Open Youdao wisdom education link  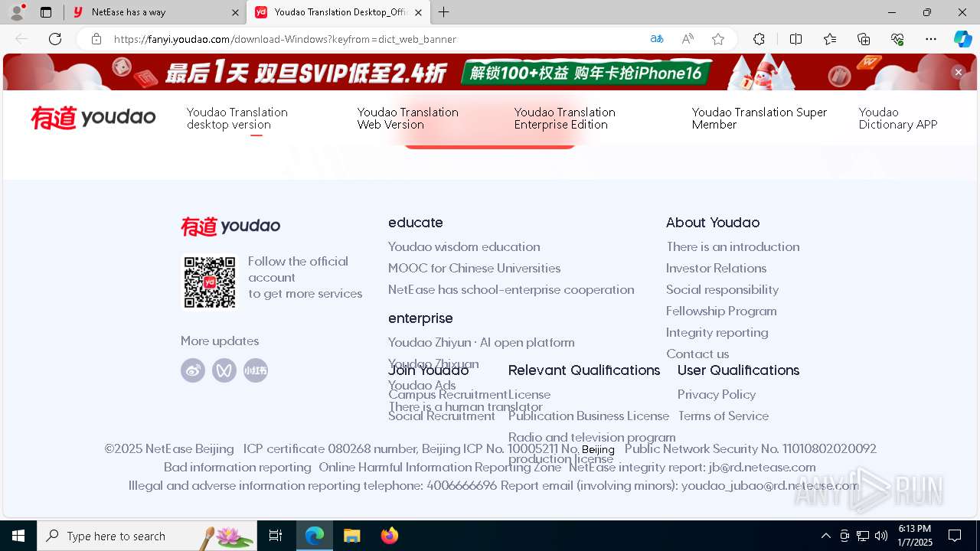click(464, 246)
